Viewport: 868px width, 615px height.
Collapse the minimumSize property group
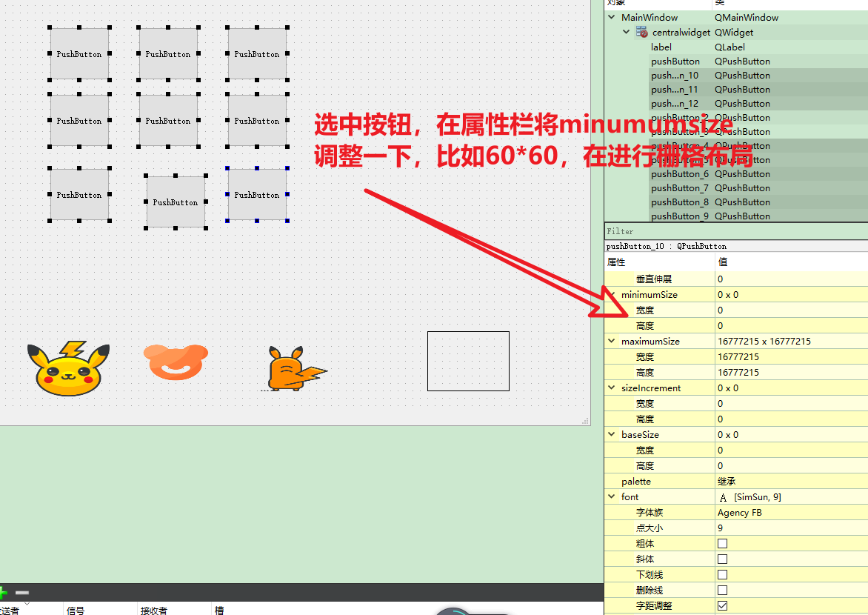(x=612, y=294)
